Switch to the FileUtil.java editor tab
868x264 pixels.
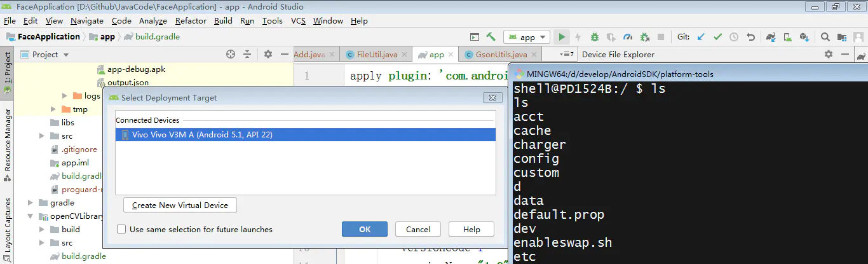(x=376, y=55)
